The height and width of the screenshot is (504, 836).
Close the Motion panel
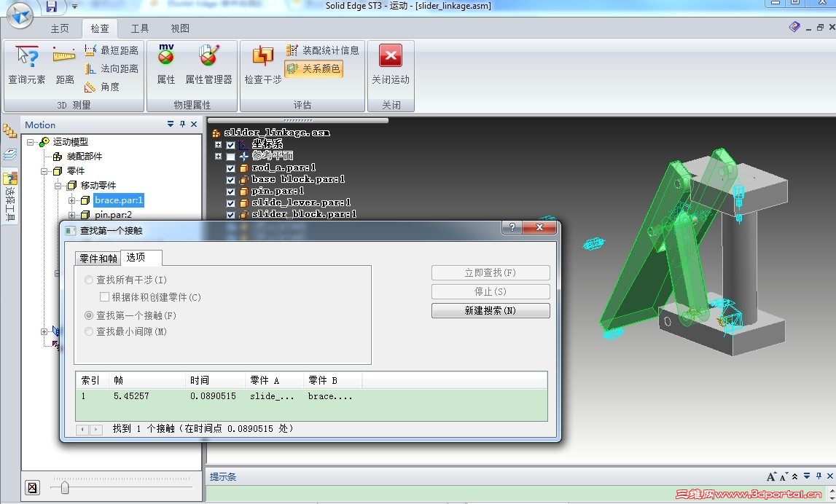coord(194,124)
